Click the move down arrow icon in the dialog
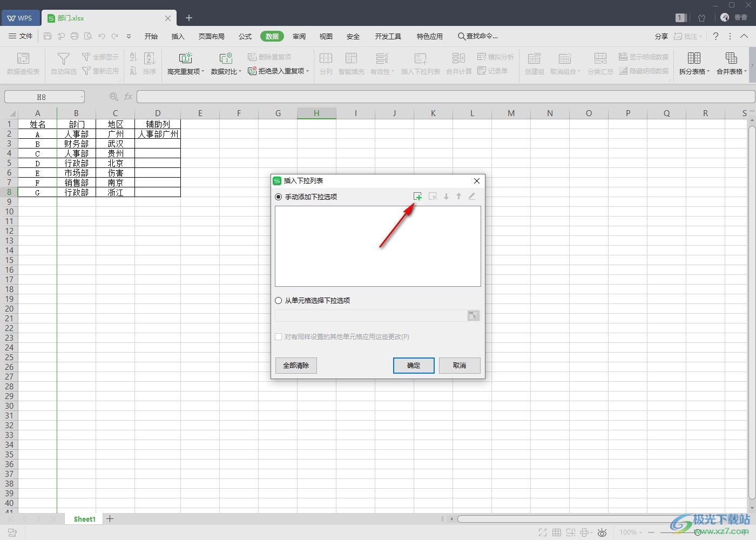756x540 pixels. point(446,197)
